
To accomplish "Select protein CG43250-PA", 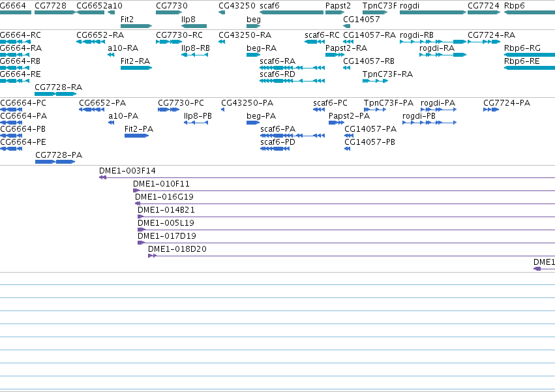I will [x=222, y=110].
